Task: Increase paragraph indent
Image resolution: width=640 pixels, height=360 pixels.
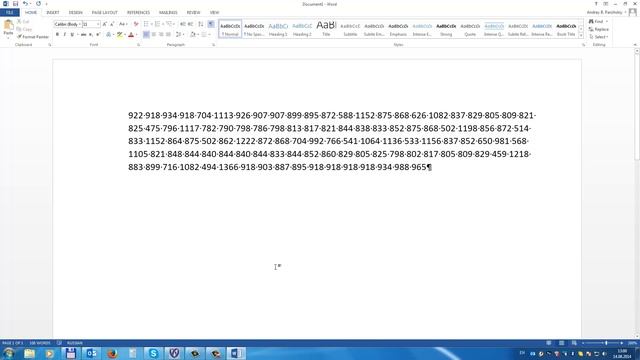Action: pos(190,24)
